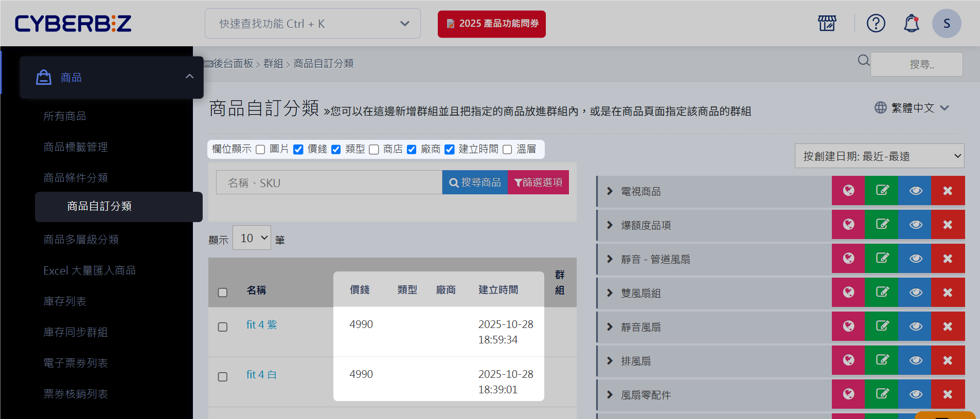Uncheck the 建立時間 column checkbox

(450, 150)
